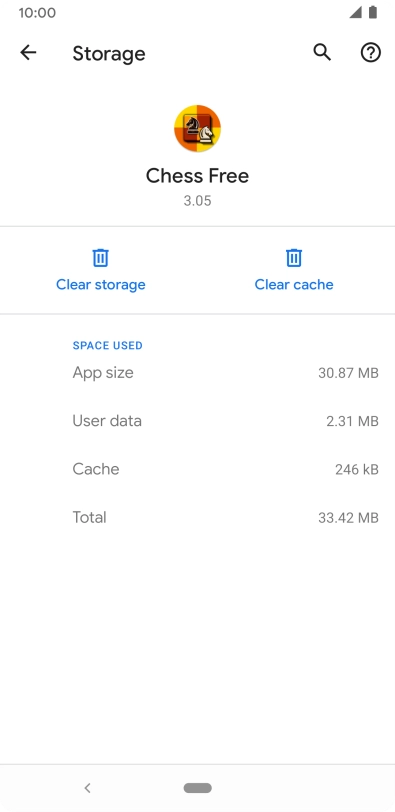Tap the home pill in navigation bar
This screenshot has height=812, width=395.
[x=197, y=788]
